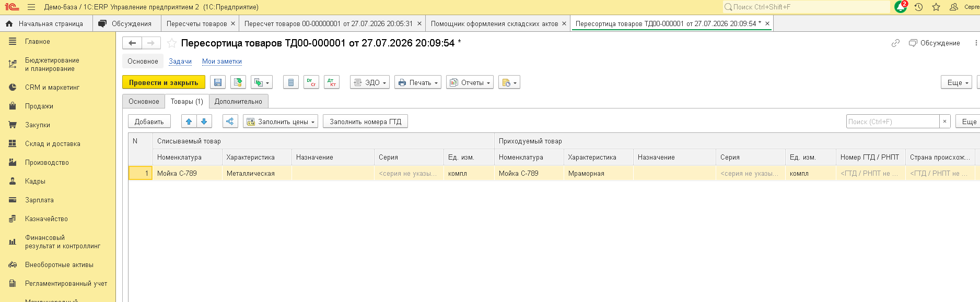Open the history clock icon in top bar
The width and height of the screenshot is (980, 302).
[918, 7]
